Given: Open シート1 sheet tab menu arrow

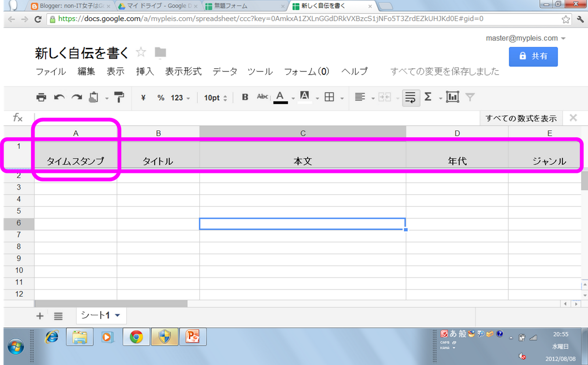Looking at the screenshot, I should click(x=118, y=315).
